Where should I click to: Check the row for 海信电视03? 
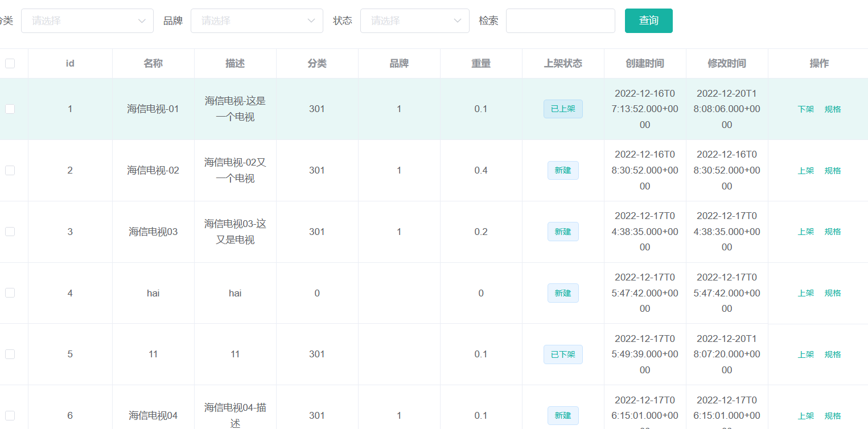coord(10,232)
